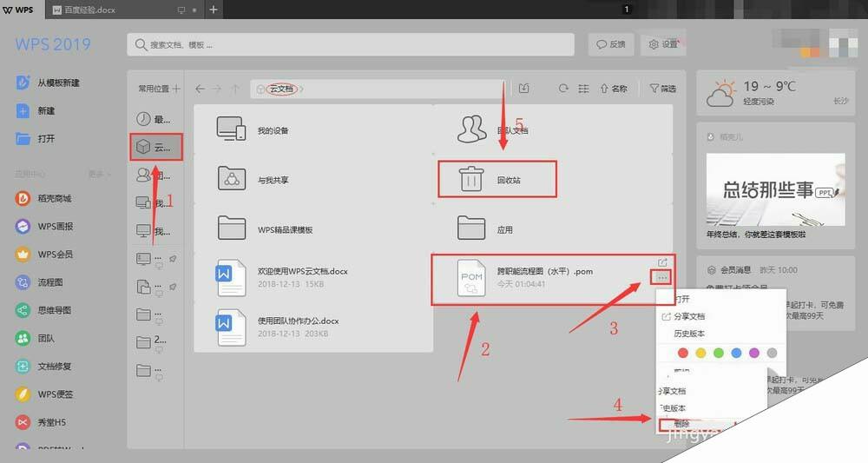Add a common location with plus icon
The image size is (868, 463).
pos(176,89)
